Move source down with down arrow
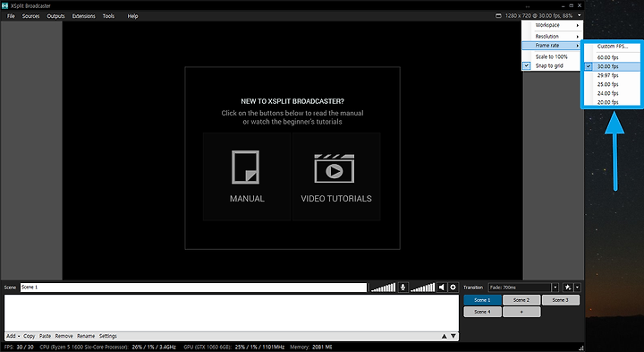644x352 pixels. 453,336
